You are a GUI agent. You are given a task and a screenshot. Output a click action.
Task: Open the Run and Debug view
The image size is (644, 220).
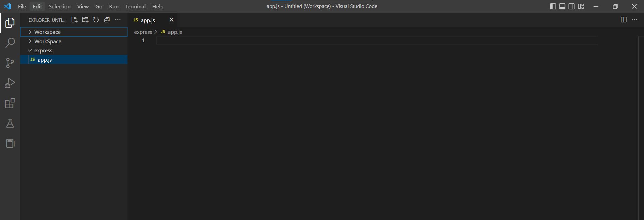(10, 83)
